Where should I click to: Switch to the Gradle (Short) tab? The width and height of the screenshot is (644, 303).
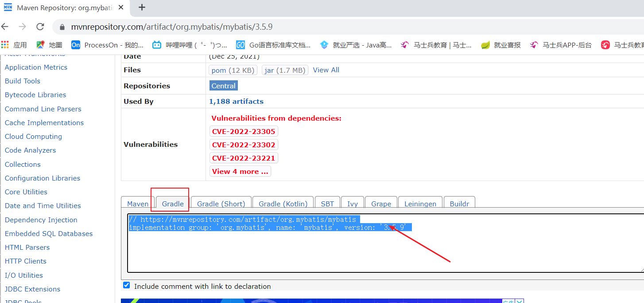tap(221, 204)
